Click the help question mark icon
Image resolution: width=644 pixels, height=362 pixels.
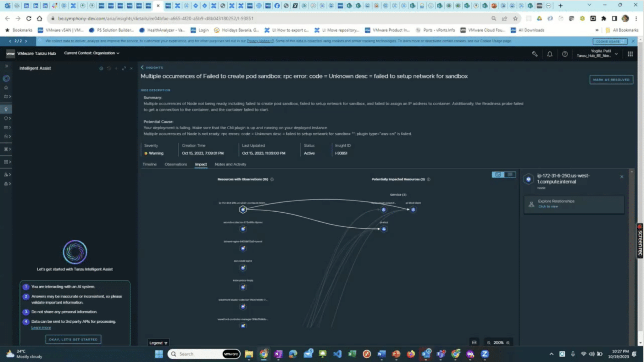[565, 54]
